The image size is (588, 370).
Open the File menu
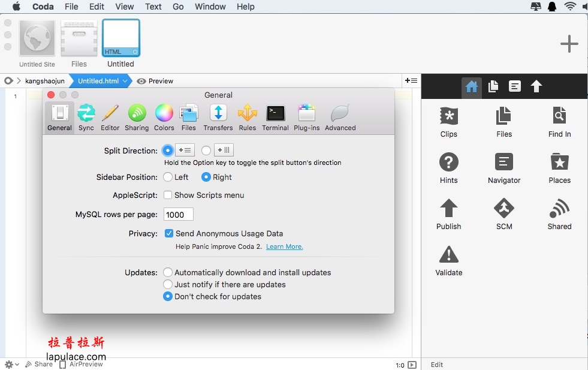71,7
